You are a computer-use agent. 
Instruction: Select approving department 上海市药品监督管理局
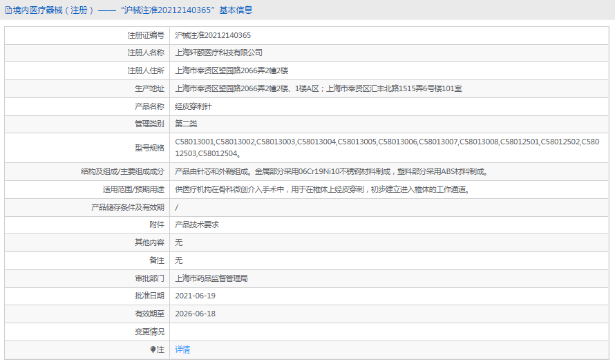(211, 278)
